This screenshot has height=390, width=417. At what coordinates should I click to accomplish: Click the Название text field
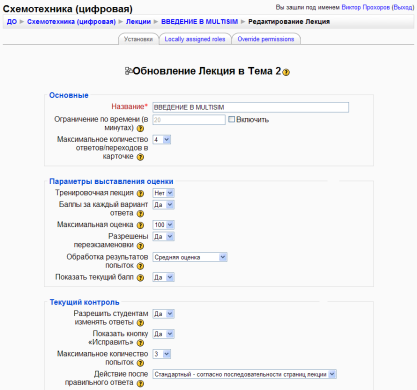[251, 107]
